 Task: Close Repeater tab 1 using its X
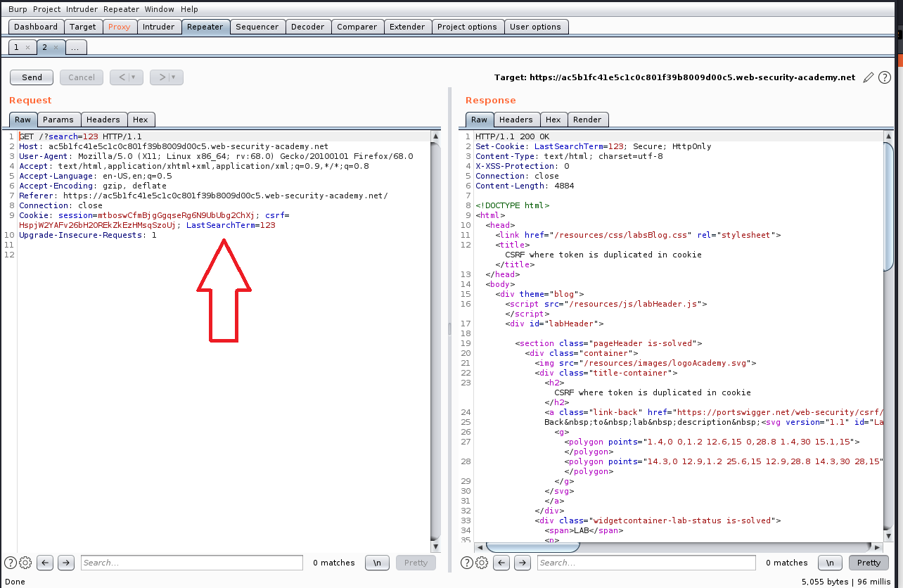(x=27, y=47)
